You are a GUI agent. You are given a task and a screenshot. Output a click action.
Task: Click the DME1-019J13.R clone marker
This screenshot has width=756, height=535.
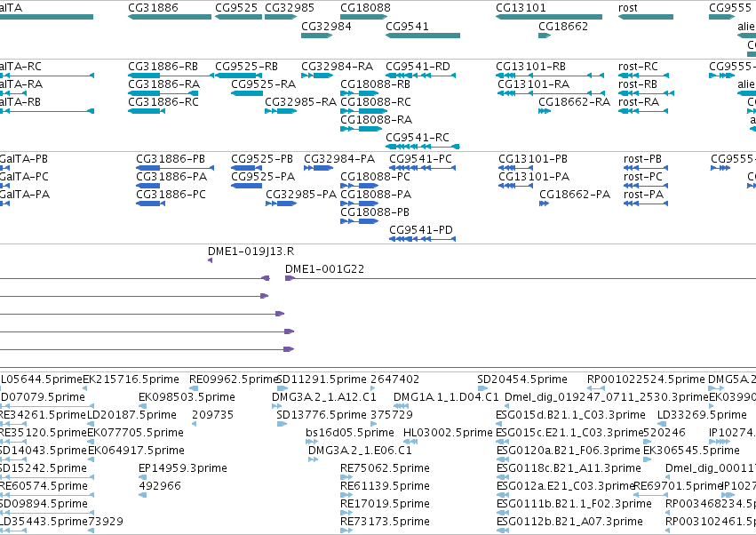210,260
